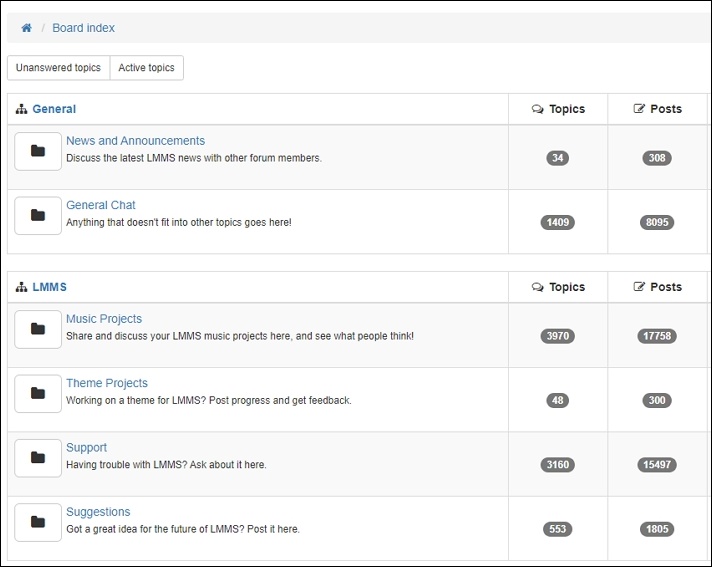This screenshot has width=712, height=567.
Task: Click the Topics speech-bubble icon in LMMS header
Action: coord(538,287)
